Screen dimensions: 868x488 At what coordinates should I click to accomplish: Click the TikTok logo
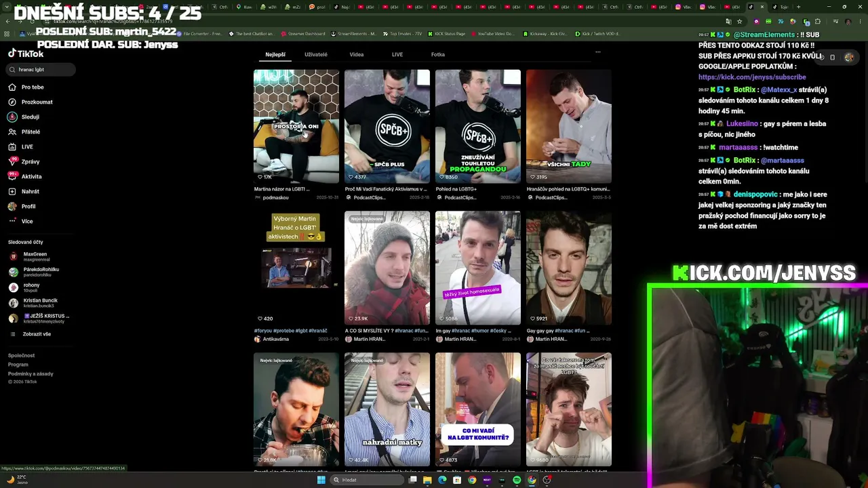pos(26,54)
